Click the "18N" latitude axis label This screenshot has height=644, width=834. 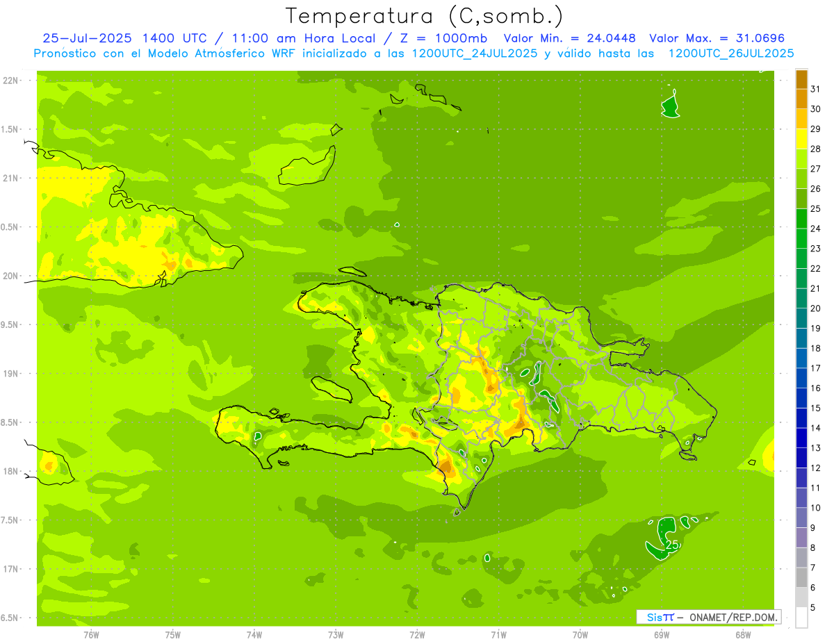10,471
